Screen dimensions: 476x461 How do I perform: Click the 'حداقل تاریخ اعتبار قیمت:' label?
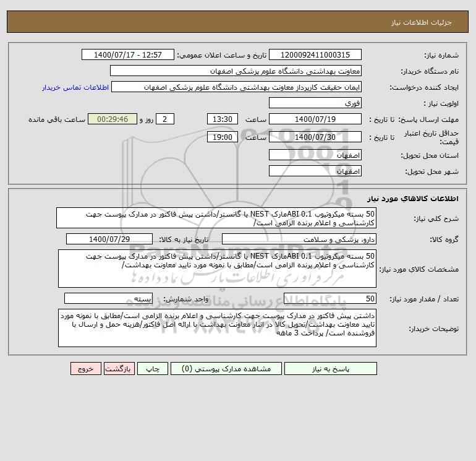pos(431,137)
